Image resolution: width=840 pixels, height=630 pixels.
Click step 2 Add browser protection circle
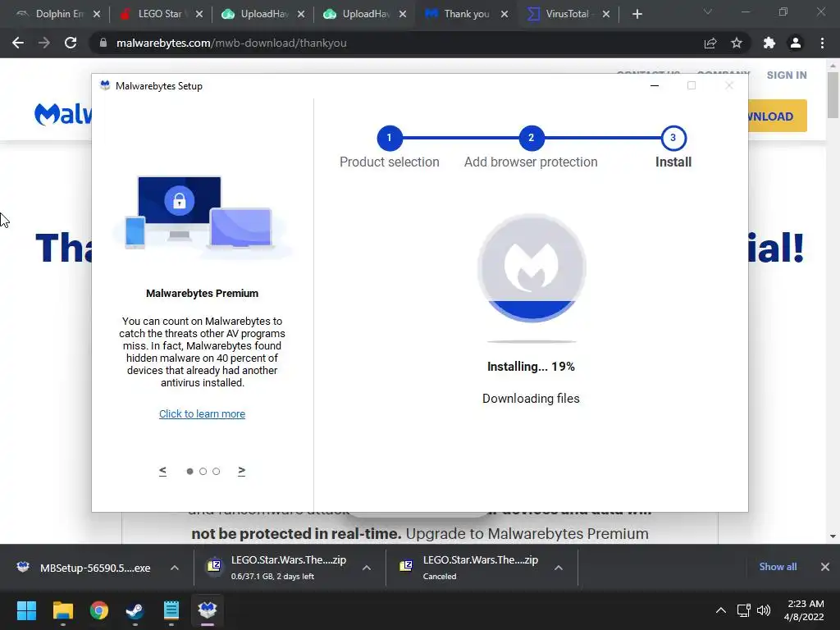pyautogui.click(x=531, y=138)
